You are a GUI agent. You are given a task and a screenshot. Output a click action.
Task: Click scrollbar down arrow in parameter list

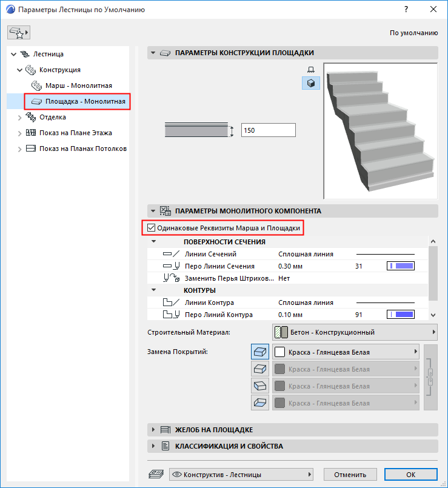(433, 315)
